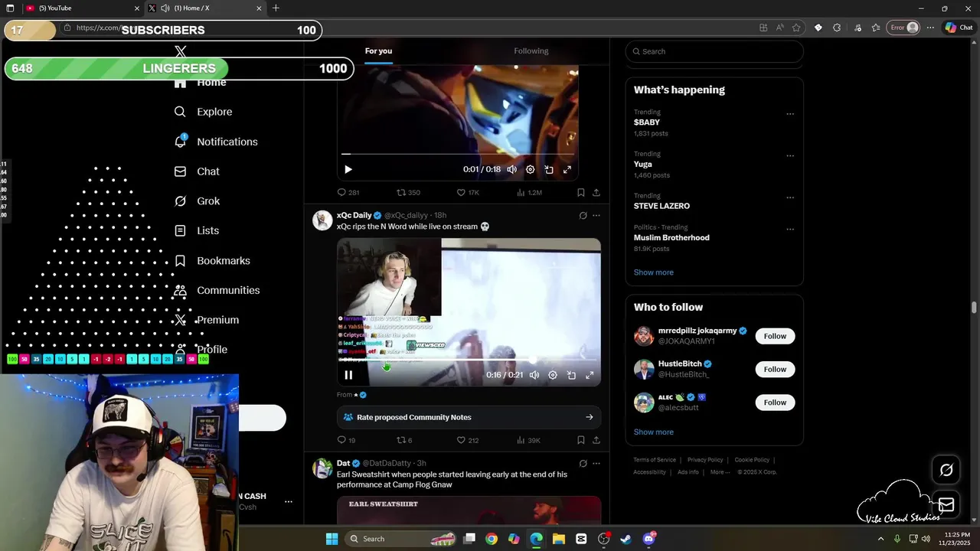Share the xQc Daily post
Screen dimensions: 980x551
pos(596,440)
